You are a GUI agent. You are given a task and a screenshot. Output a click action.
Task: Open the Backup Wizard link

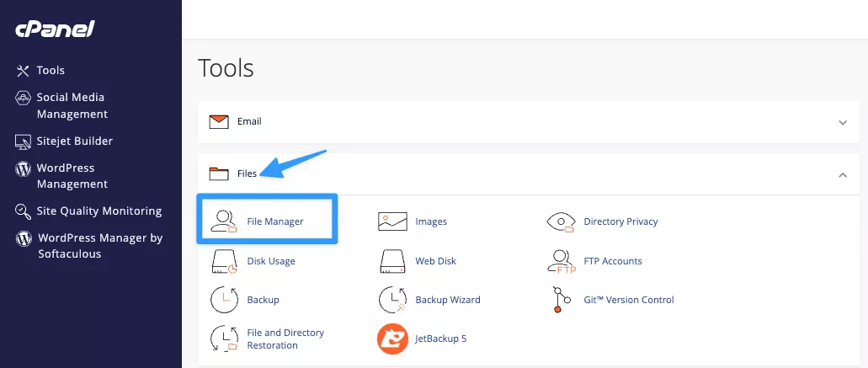[448, 300]
